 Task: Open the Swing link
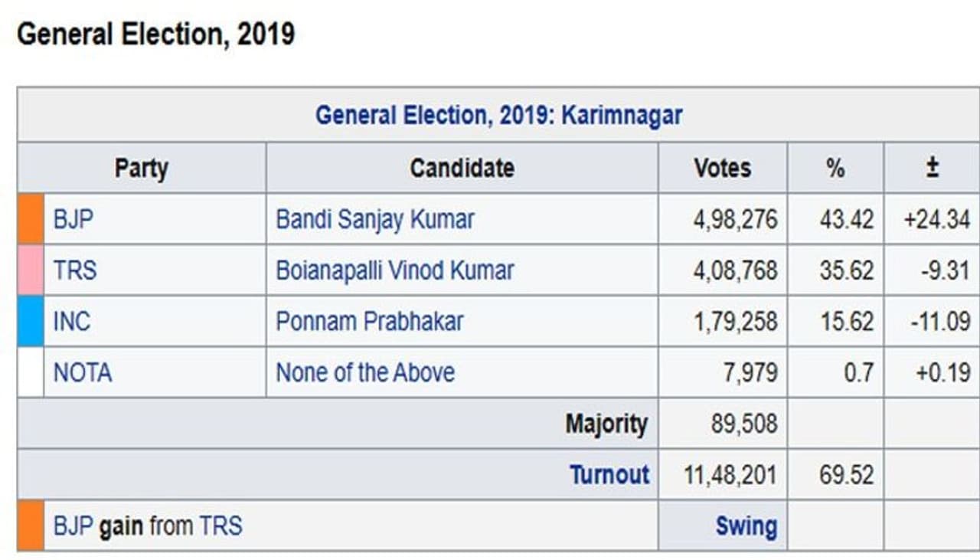point(746,526)
